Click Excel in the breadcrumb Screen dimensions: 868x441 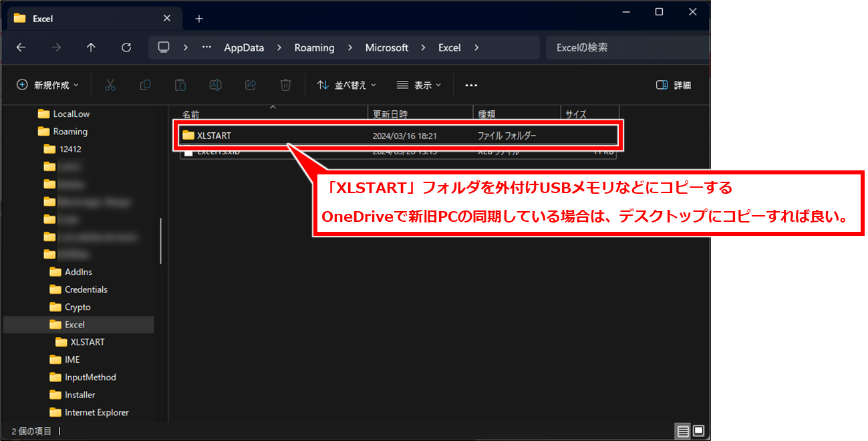click(450, 47)
